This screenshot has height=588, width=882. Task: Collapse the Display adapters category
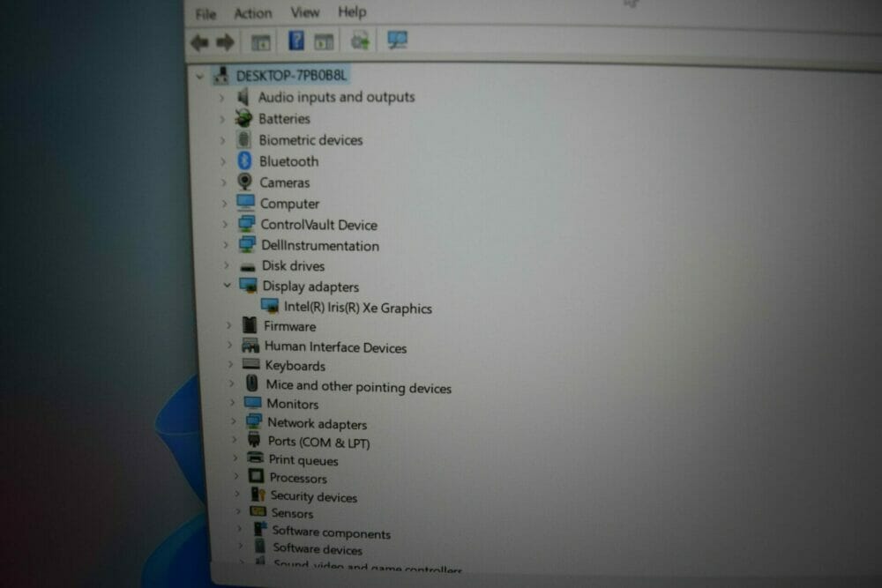(x=228, y=286)
